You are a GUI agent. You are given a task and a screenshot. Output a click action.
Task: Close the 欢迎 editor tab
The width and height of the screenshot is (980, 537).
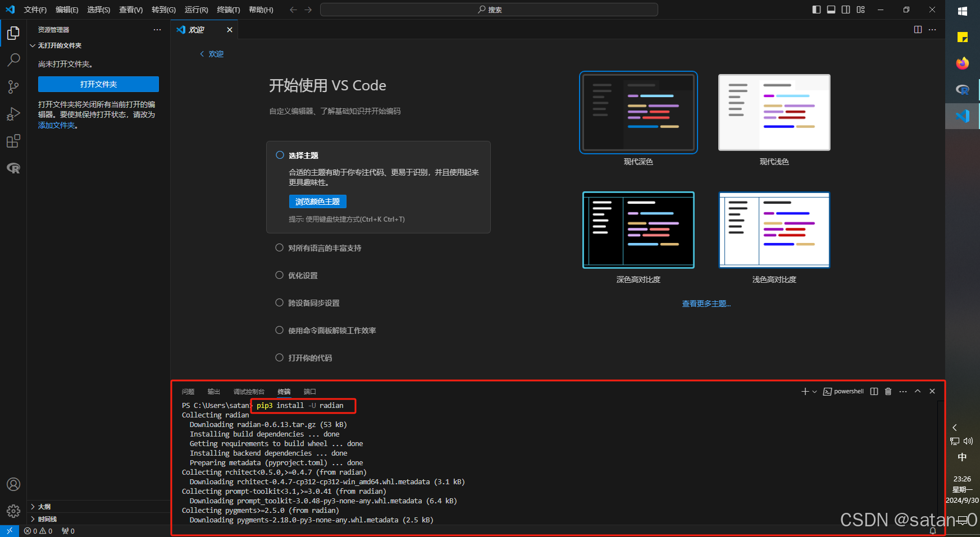tap(230, 30)
